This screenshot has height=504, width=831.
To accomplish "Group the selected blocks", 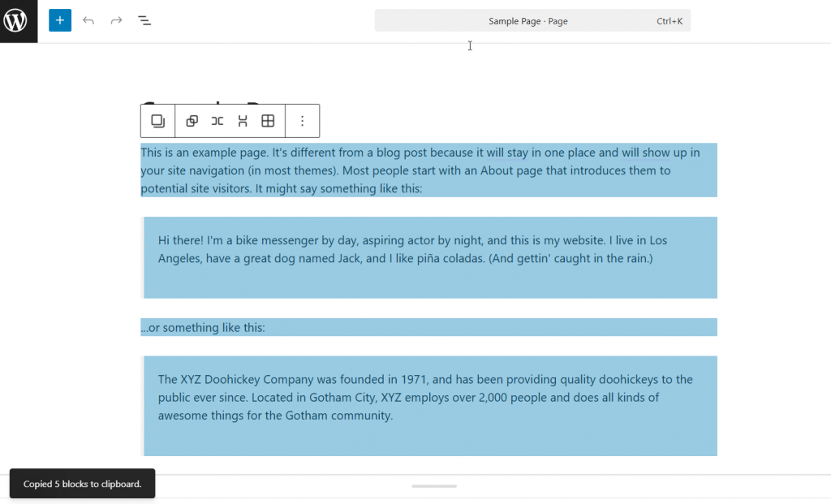I will tap(192, 121).
